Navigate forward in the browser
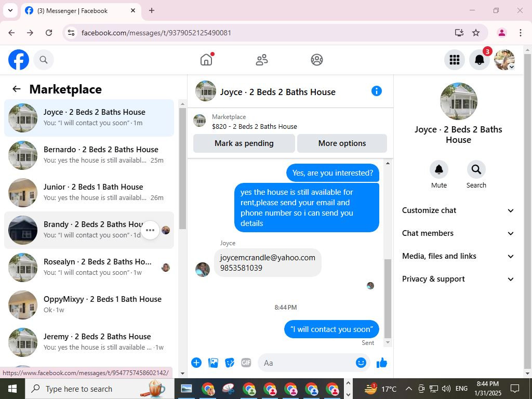The image size is (532, 399). [30, 33]
